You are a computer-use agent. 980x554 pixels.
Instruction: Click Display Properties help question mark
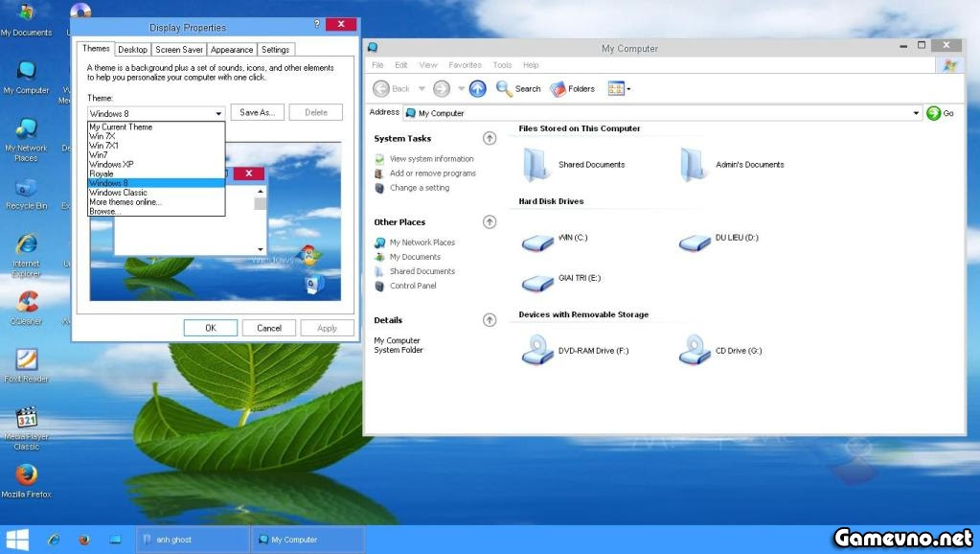tap(317, 24)
